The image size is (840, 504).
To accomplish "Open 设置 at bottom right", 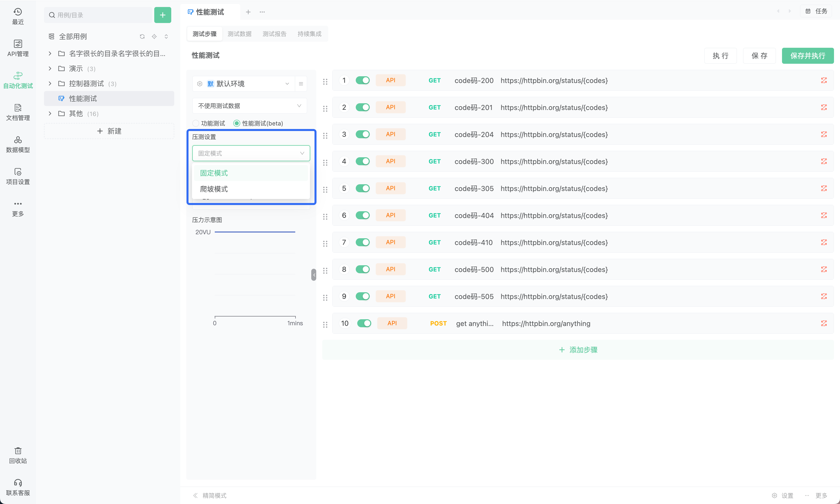I will [x=782, y=495].
